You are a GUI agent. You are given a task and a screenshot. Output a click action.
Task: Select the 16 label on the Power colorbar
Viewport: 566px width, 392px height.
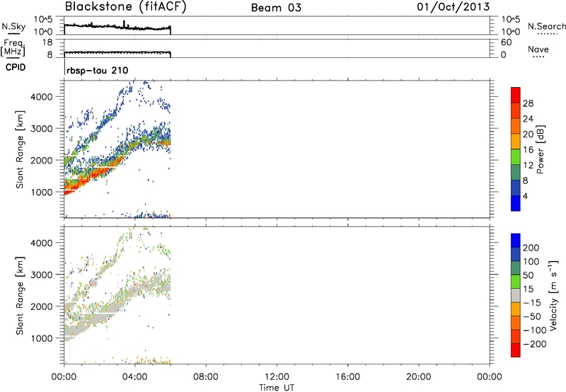[528, 150]
